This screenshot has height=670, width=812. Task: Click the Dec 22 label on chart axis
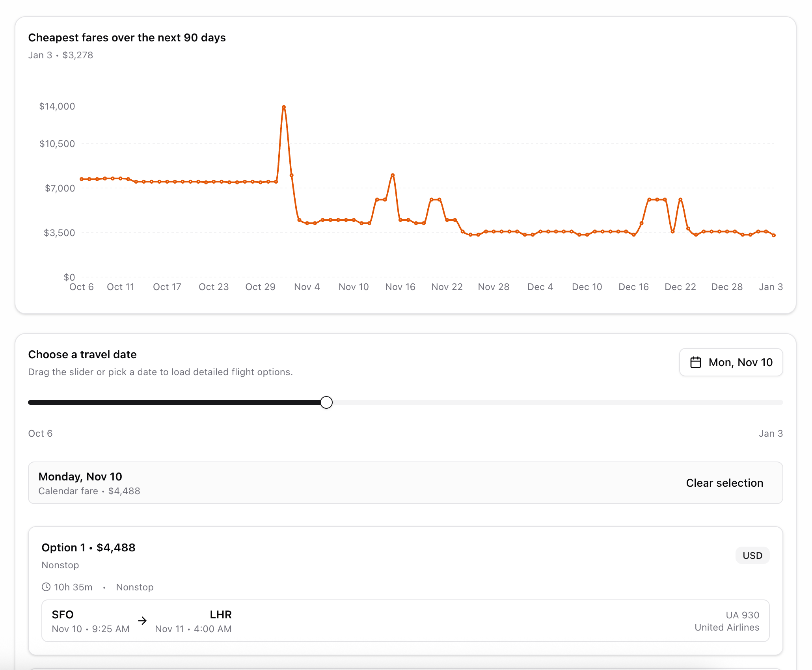[x=680, y=287]
